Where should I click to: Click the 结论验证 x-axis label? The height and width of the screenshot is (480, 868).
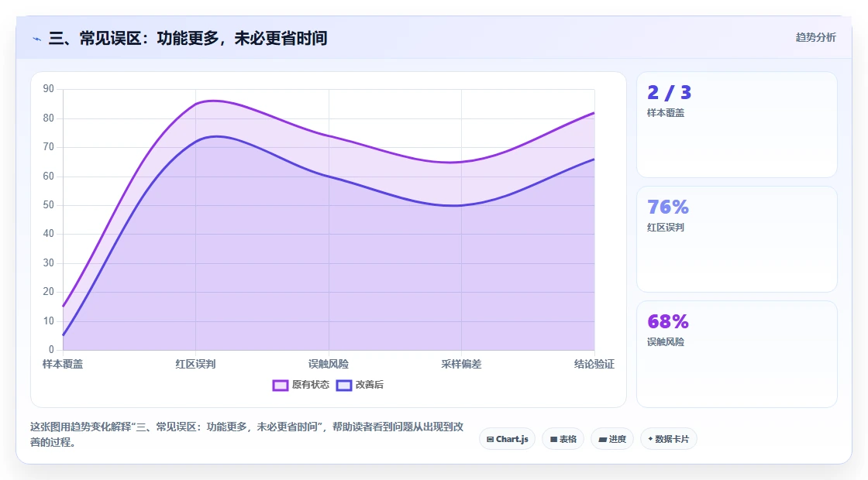594,365
